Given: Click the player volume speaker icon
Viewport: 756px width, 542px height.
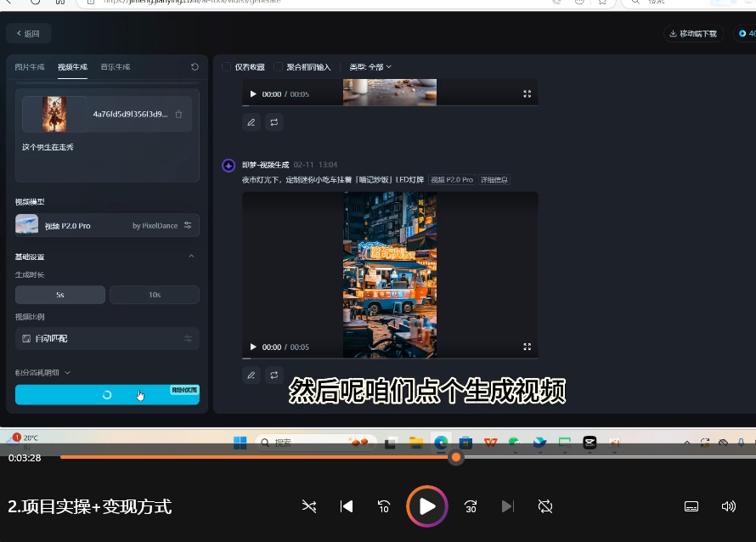Looking at the screenshot, I should pyautogui.click(x=729, y=506).
